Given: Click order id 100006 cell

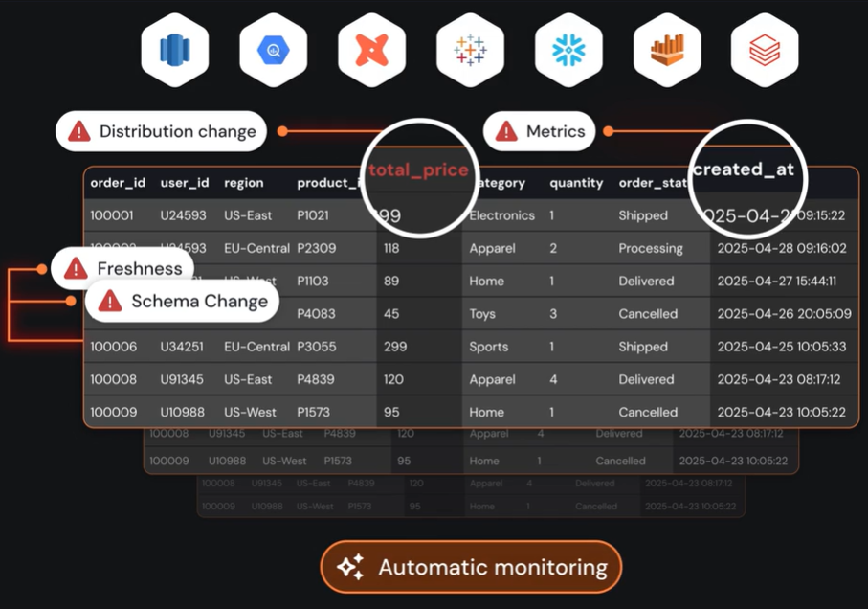Looking at the screenshot, I should [x=114, y=347].
